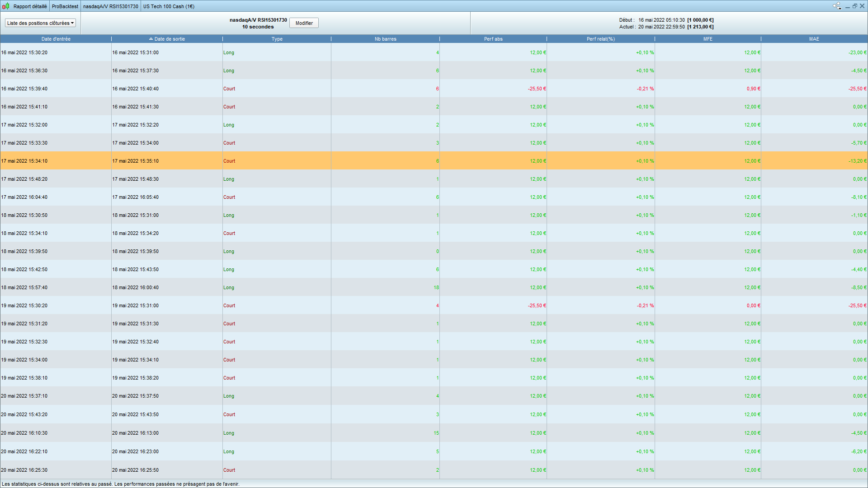Viewport: 868px width, 488px height.
Task: Minimize the report window
Action: (x=847, y=6)
